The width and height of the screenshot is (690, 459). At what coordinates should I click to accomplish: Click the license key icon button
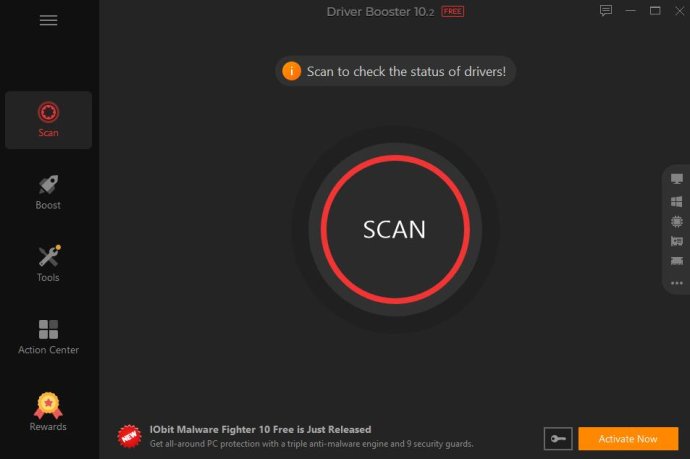tap(558, 439)
